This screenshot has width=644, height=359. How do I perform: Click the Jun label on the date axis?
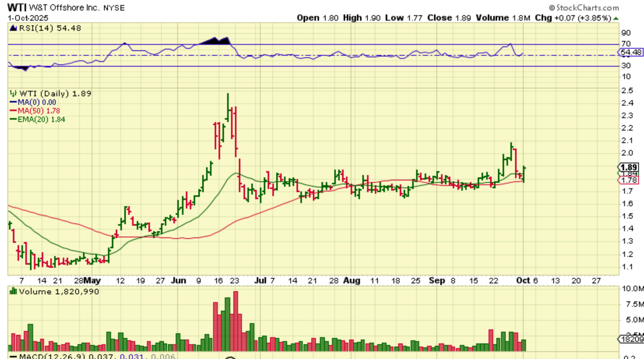point(178,280)
